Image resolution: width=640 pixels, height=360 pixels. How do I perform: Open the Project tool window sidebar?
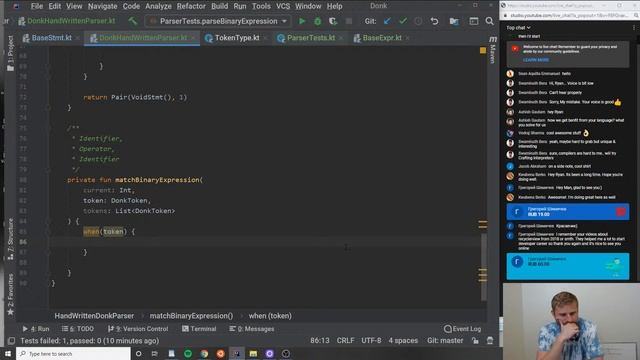point(11,53)
